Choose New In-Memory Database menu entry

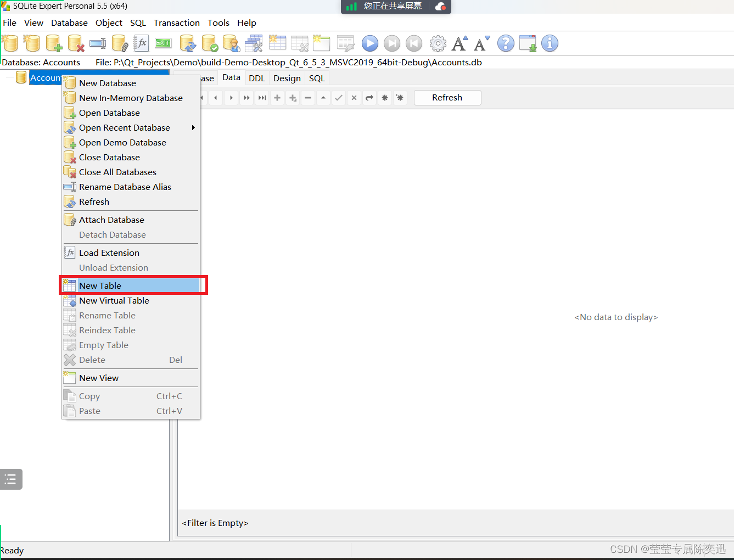point(131,98)
